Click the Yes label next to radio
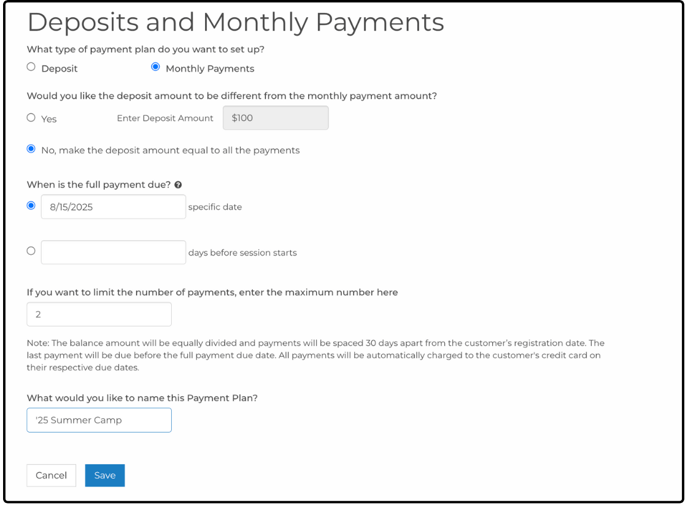This screenshot has width=688, height=506. pos(49,119)
